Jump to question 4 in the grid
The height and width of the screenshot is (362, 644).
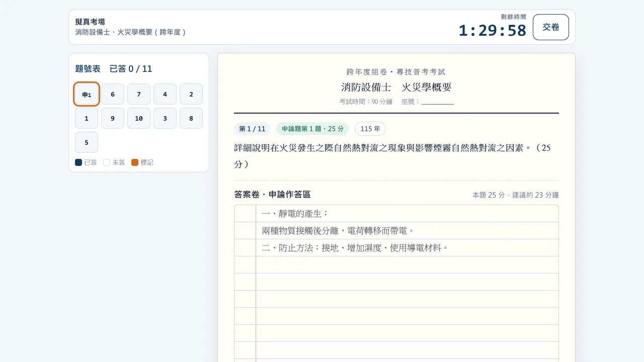coord(165,95)
